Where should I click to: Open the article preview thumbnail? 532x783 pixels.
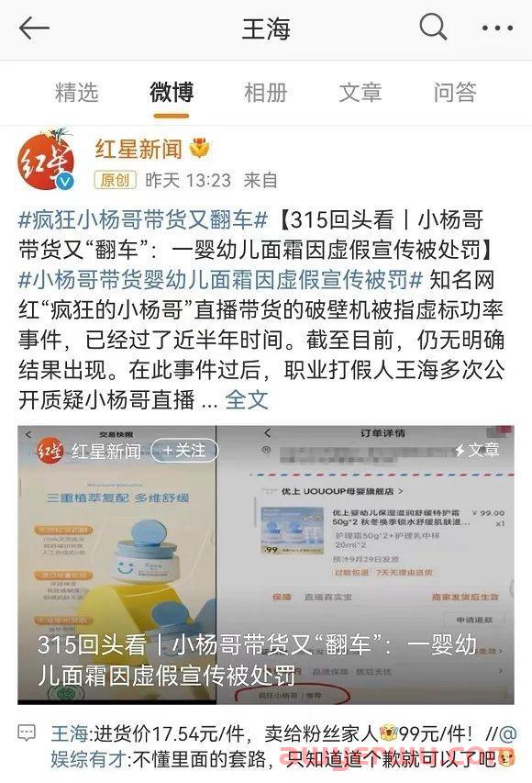[265, 565]
